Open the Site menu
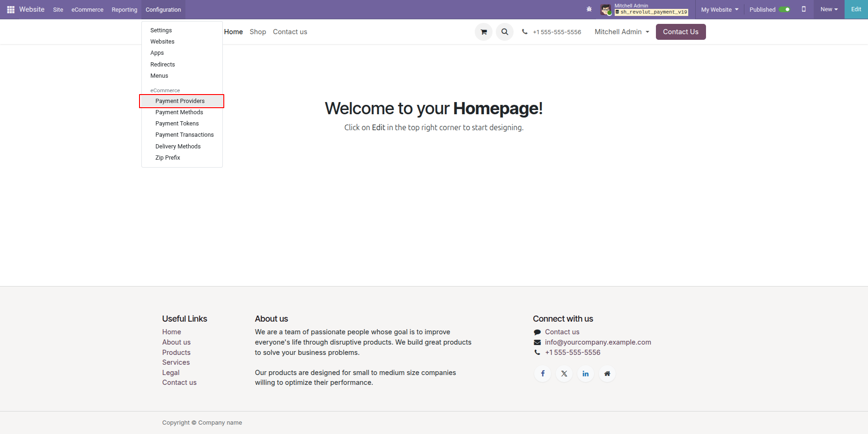The height and width of the screenshot is (434, 868). pos(58,9)
